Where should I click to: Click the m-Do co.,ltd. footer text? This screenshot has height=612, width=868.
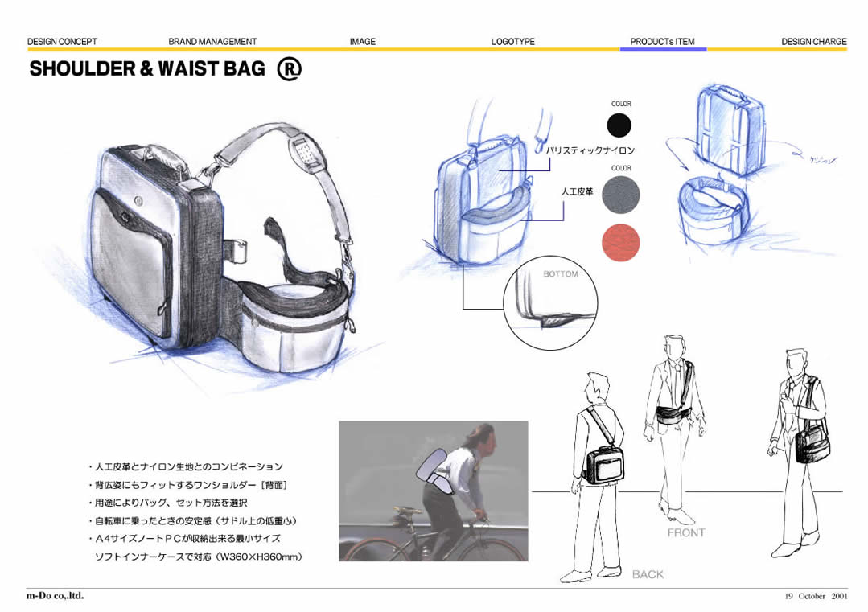(55, 596)
